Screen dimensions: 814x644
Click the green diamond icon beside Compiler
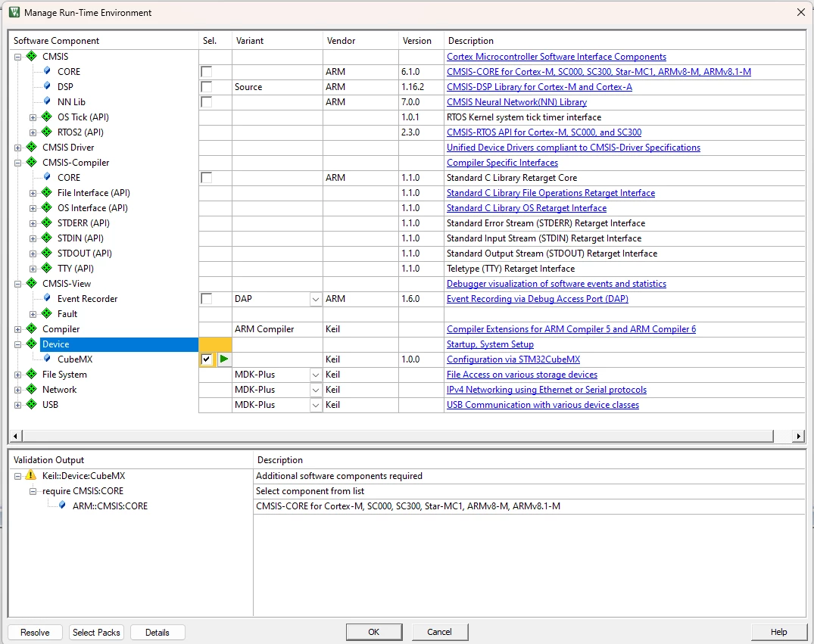tap(32, 328)
